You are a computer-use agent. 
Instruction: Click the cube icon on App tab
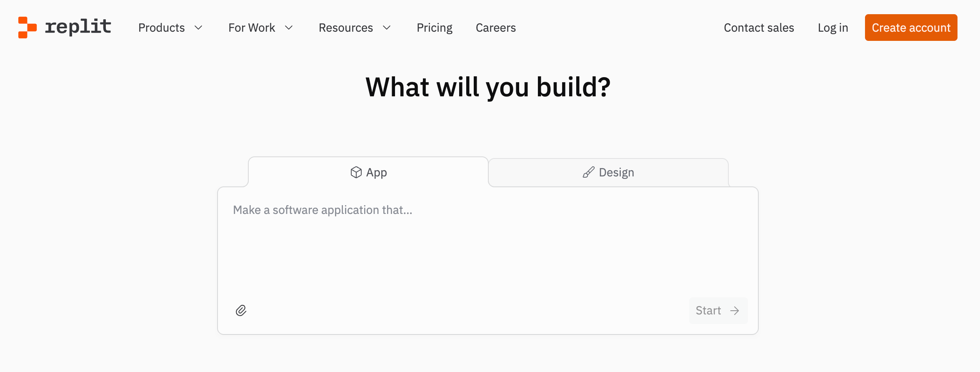(356, 172)
